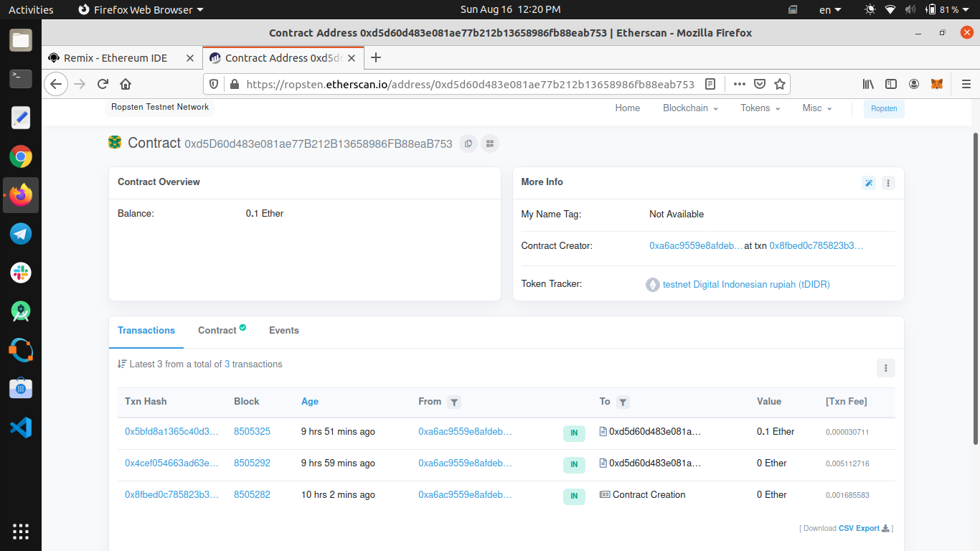980x551 pixels.
Task: Open Files from the Ubuntu dock
Action: pos(21,40)
